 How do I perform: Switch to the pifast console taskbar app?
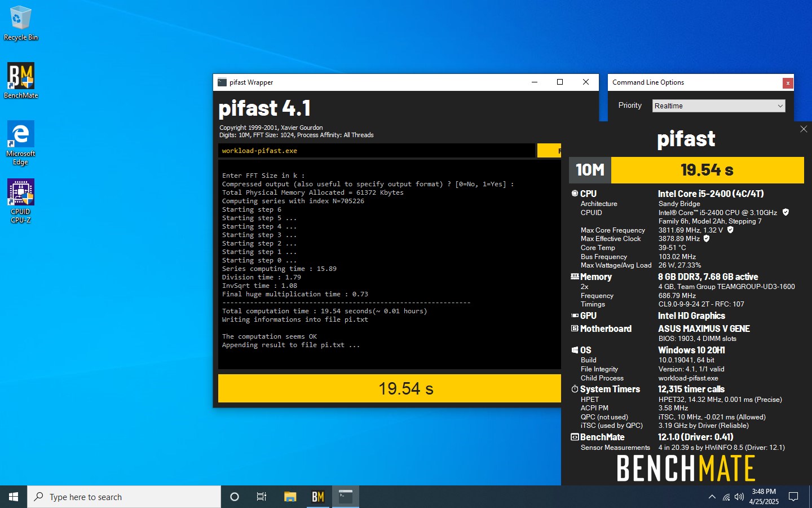[x=346, y=497]
